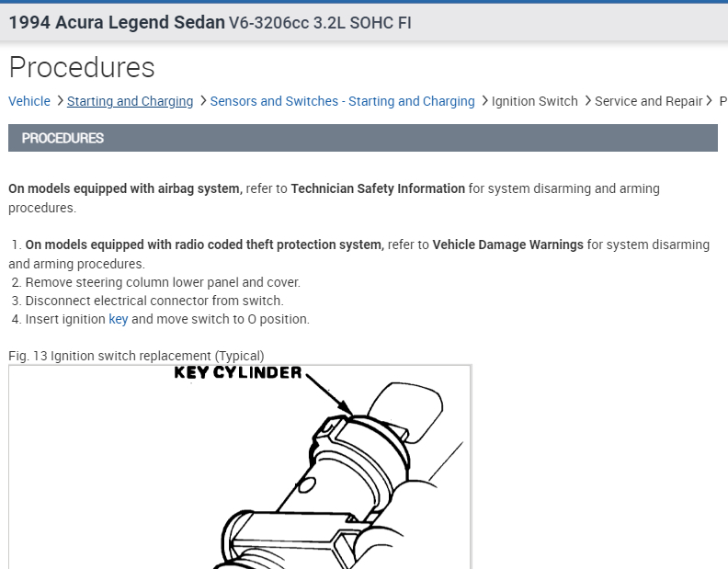The height and width of the screenshot is (569, 728).
Task: Click the V6-3206cc 3.2L SOHC FI engine text
Action: coord(320,23)
